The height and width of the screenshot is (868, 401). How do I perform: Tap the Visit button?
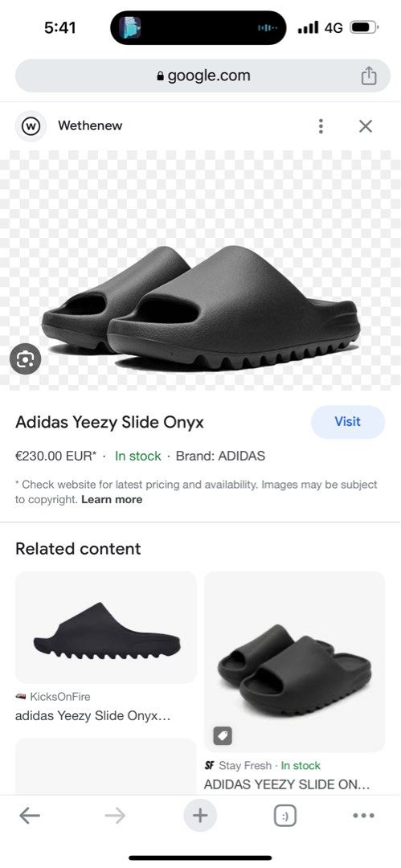(x=348, y=422)
